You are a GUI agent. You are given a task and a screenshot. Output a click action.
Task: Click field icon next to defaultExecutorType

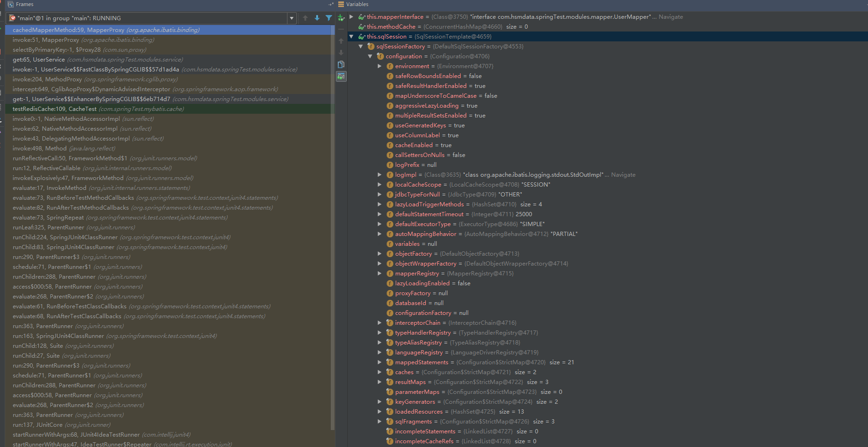390,224
